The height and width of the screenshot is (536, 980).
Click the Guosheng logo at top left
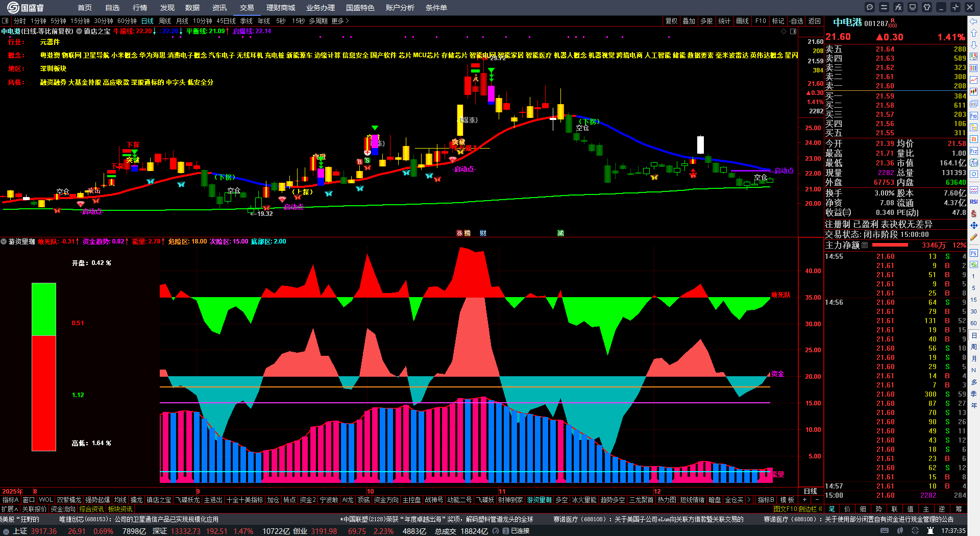26,8
